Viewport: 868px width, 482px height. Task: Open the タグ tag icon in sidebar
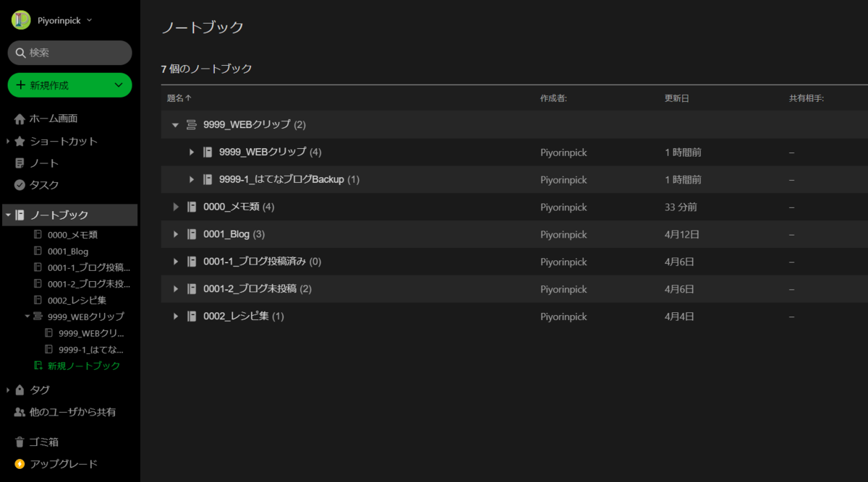point(20,390)
